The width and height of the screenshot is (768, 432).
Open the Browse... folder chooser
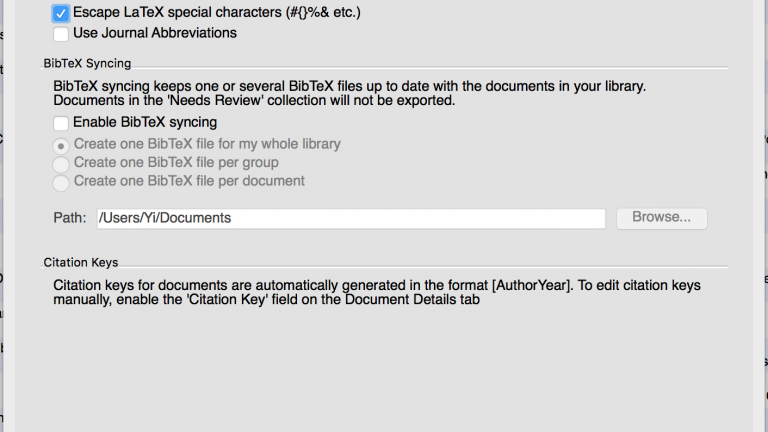[662, 218]
